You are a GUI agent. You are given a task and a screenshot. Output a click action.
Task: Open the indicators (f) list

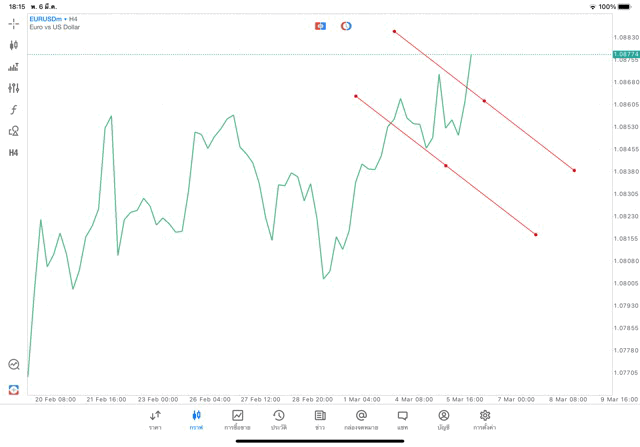pos(13,110)
